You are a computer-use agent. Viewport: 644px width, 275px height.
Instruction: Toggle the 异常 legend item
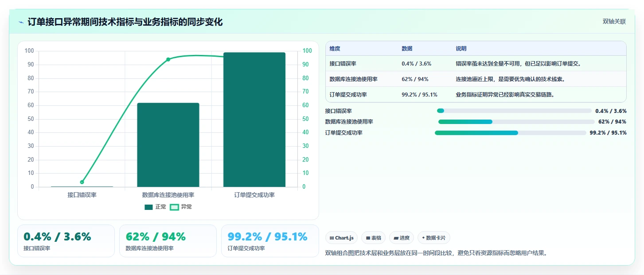pyautogui.click(x=181, y=207)
